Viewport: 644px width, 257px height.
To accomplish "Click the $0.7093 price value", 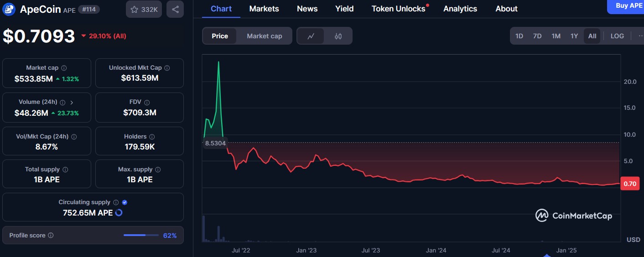I will pyautogui.click(x=39, y=36).
